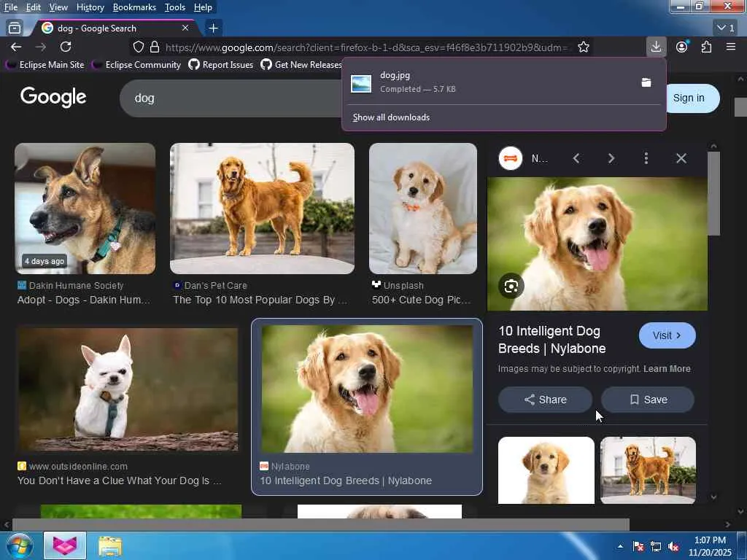Open three-dot more options in preview

coord(646,158)
